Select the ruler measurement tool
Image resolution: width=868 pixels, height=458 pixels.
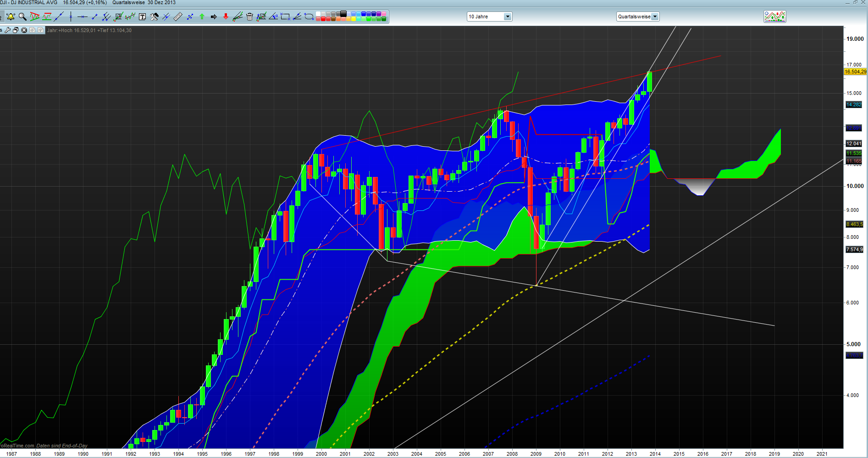[178, 17]
